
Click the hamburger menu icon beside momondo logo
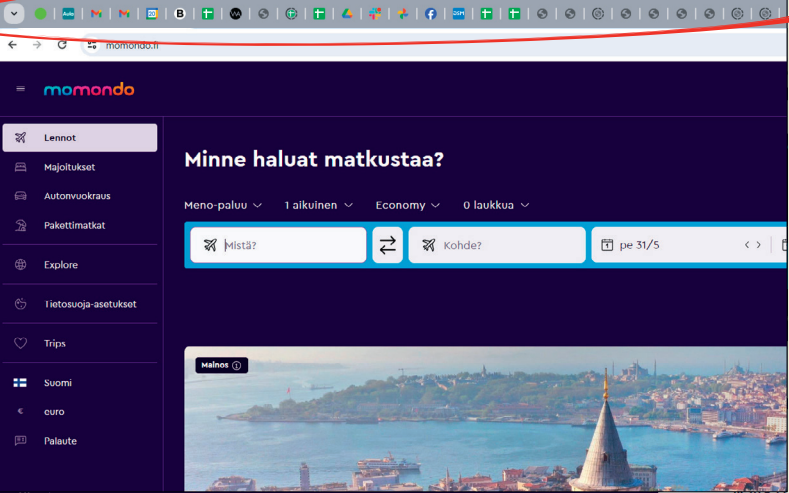20,89
